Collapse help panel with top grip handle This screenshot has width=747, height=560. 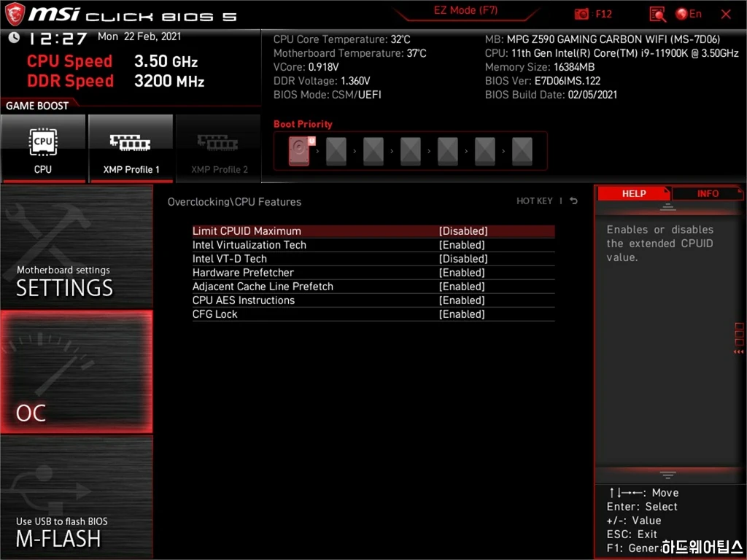[x=668, y=207]
